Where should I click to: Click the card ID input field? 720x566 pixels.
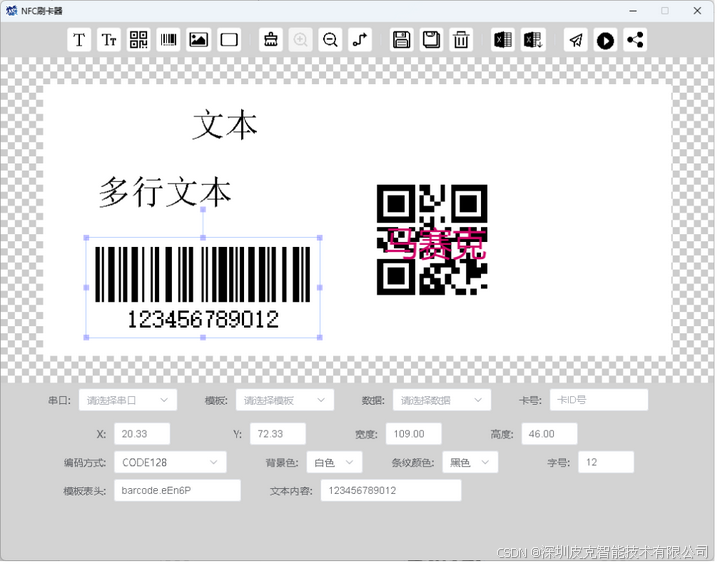tap(599, 400)
